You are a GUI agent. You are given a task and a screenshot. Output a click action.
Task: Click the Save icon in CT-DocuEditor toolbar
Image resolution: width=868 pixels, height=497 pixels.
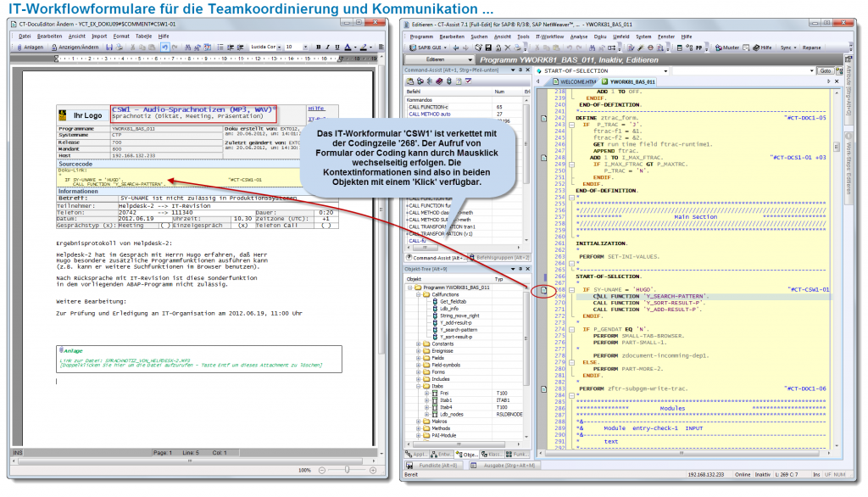(x=108, y=47)
